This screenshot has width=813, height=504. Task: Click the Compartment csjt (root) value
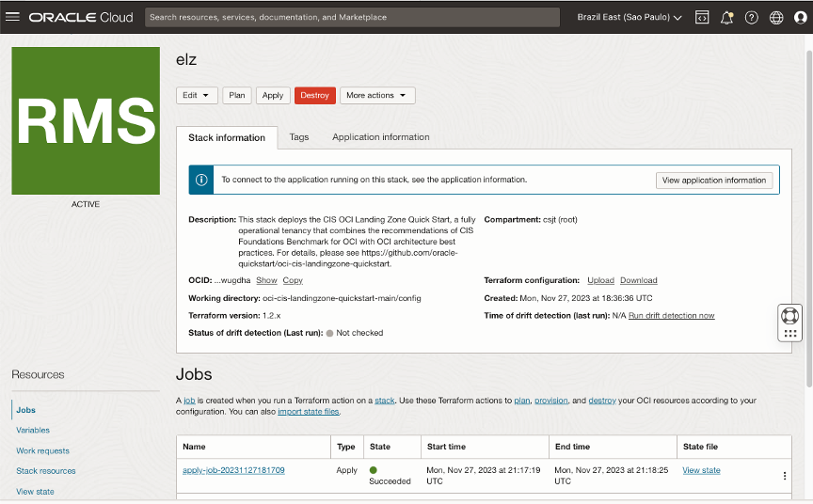coord(560,220)
